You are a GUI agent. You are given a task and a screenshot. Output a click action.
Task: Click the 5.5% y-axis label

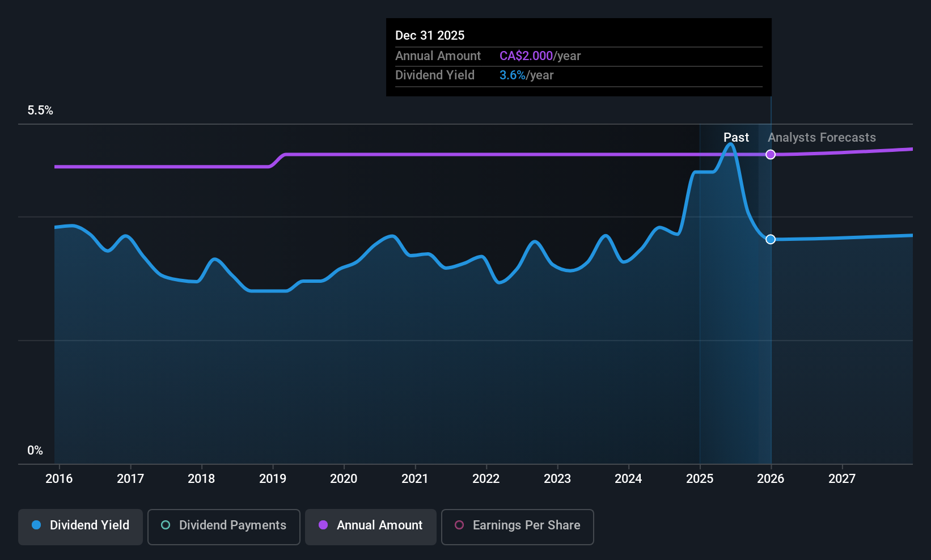click(40, 111)
